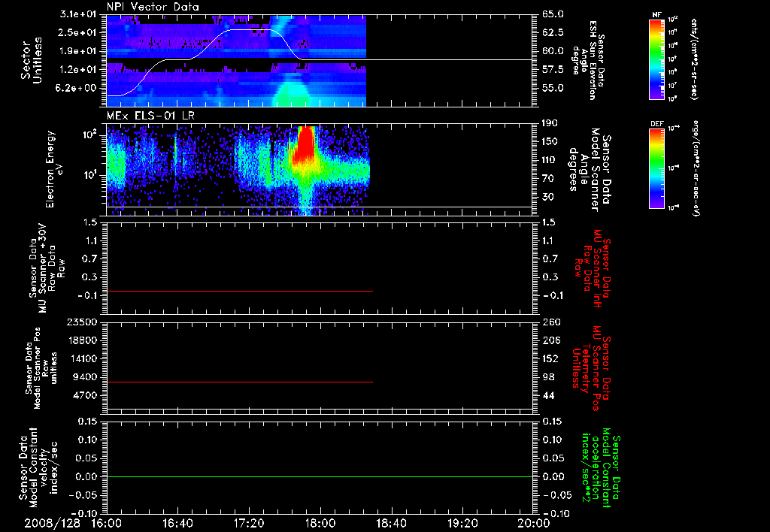Viewport: 770px width, 532px height.
Task: Click the '2008/128' date label
Action: pos(52,523)
